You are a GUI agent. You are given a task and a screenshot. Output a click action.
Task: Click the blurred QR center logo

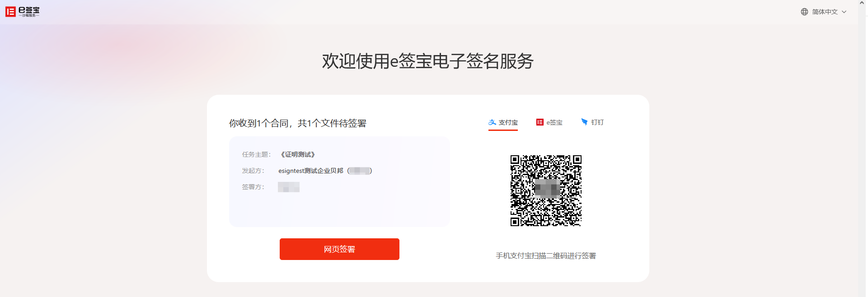(x=547, y=189)
